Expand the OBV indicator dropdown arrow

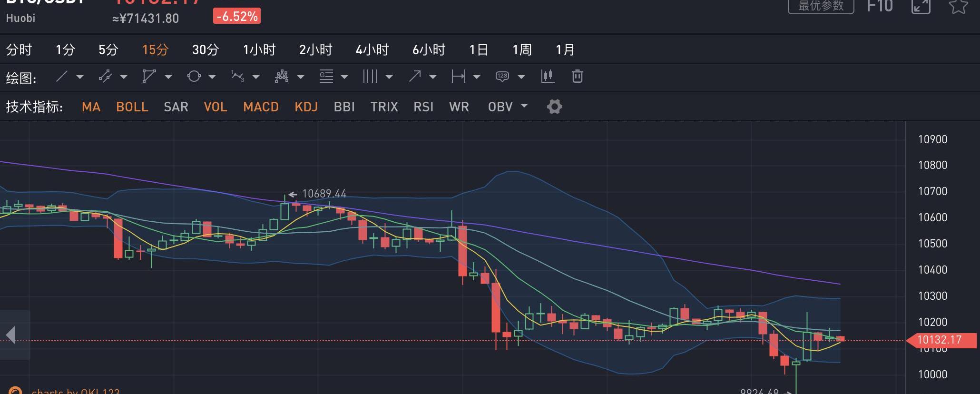coord(524,106)
